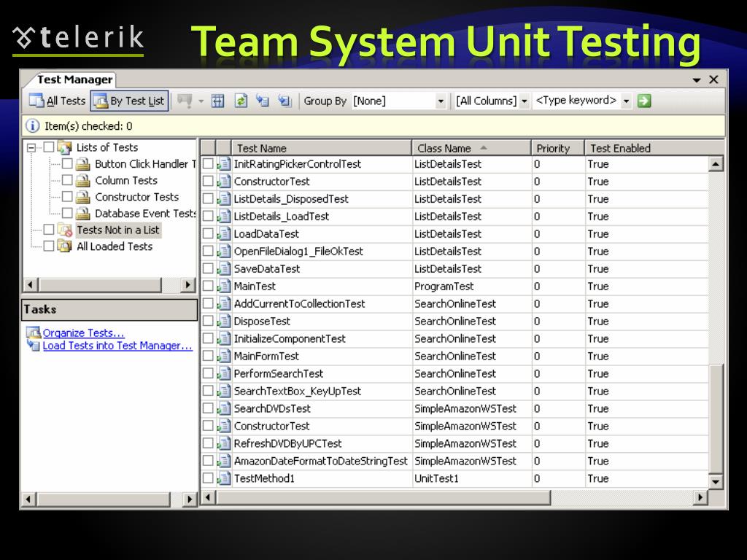
Task: Check the Lists of Tests checkbox
Action: pos(49,147)
